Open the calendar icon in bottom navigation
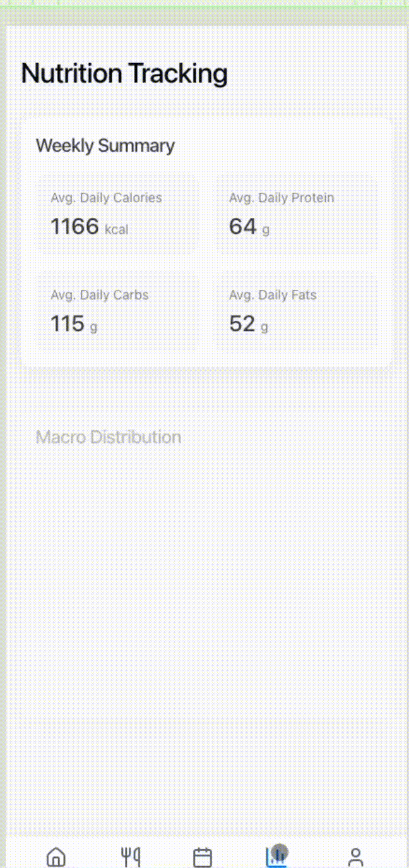 coord(202,856)
